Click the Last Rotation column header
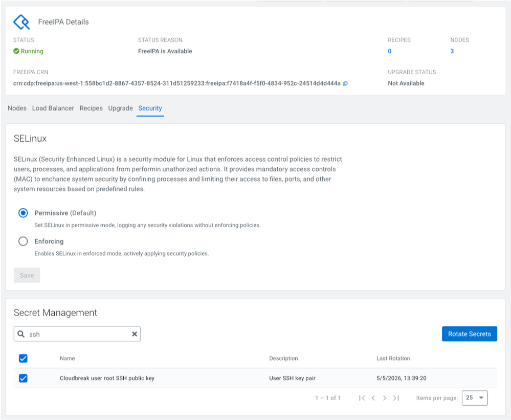511x420 pixels. [x=393, y=359]
